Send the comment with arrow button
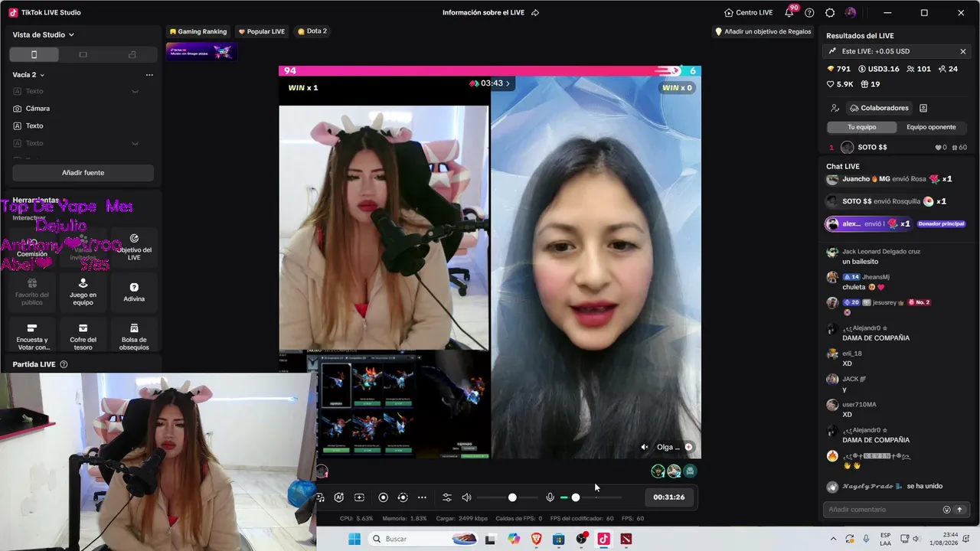 pos(960,510)
